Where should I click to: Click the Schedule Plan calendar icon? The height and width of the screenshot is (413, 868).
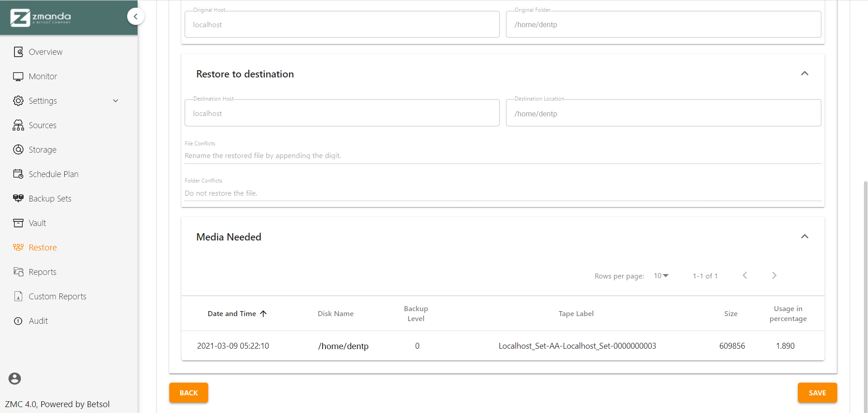(x=18, y=174)
